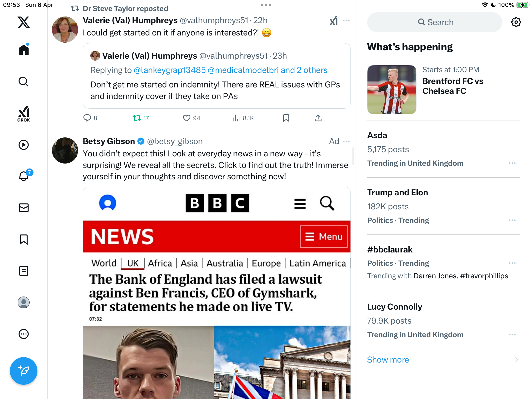
Task: Click Show more trends link
Action: (x=388, y=360)
